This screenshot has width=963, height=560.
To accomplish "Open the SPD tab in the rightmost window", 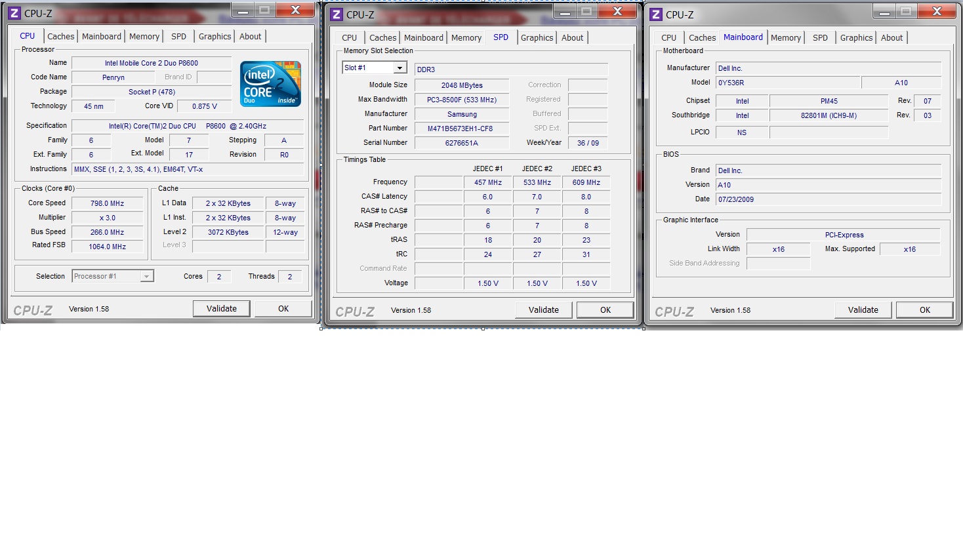I will pos(820,38).
